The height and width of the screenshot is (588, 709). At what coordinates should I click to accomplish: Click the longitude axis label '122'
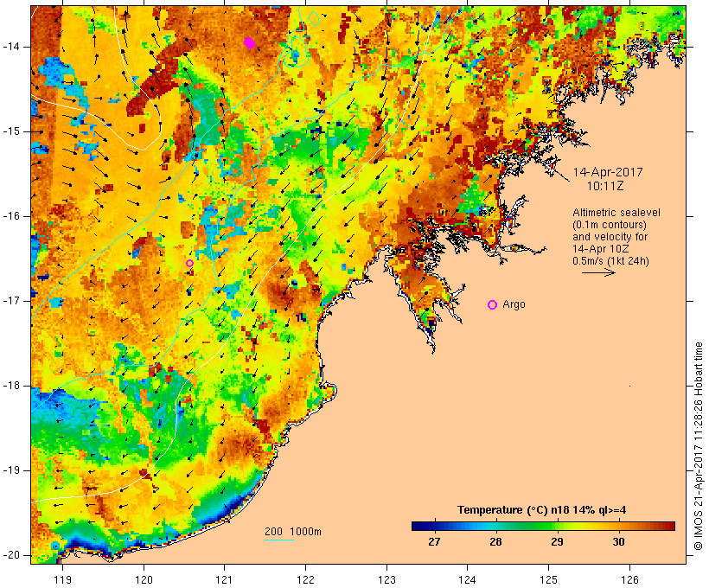click(306, 579)
